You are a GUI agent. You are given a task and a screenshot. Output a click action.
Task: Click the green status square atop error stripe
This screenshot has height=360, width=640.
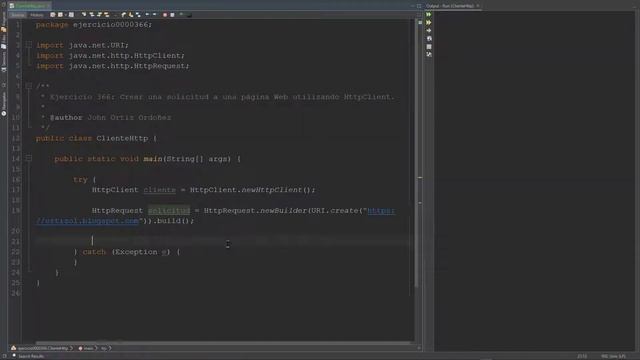tap(420, 22)
